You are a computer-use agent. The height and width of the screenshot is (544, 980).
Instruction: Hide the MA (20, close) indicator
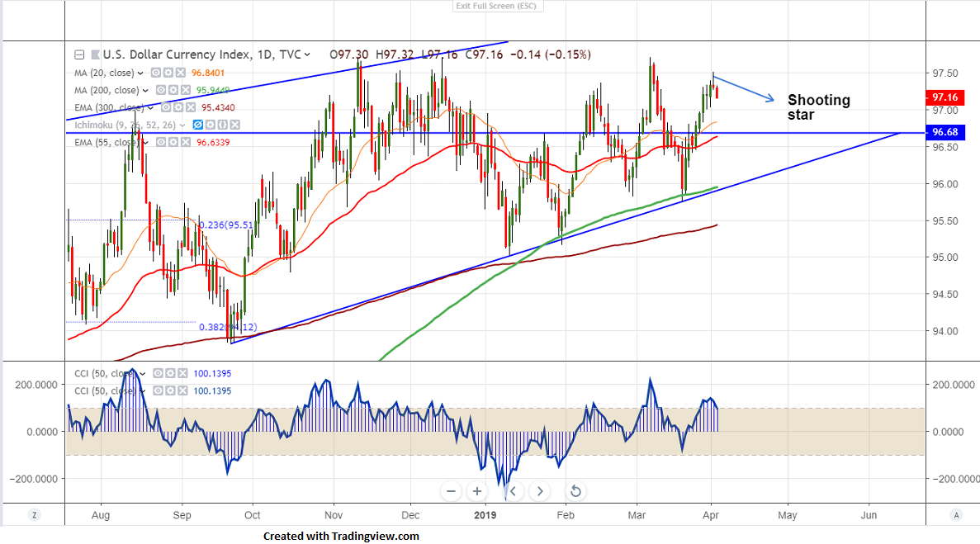(x=156, y=73)
